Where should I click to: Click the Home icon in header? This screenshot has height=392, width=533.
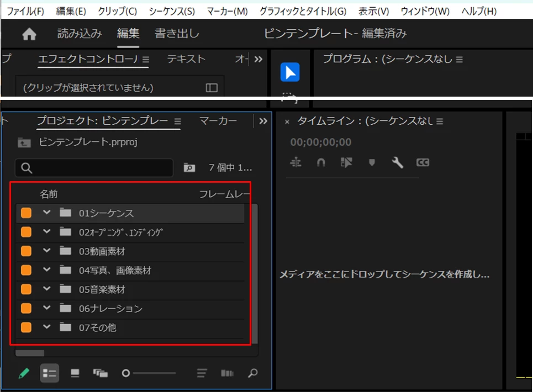coord(29,34)
